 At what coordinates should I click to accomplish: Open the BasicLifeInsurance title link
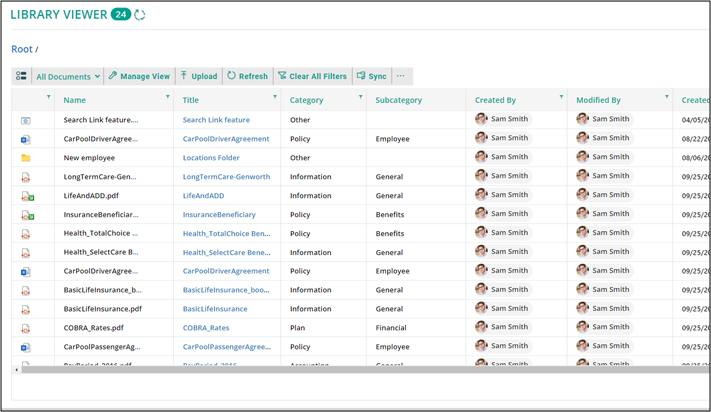215,309
